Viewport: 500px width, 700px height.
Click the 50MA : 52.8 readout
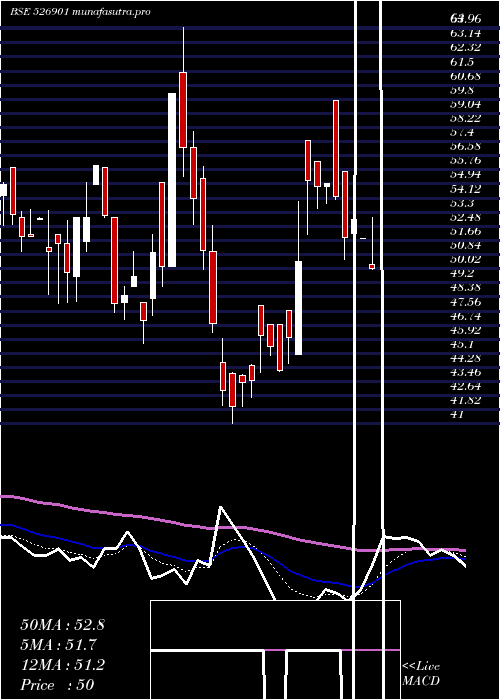62,625
